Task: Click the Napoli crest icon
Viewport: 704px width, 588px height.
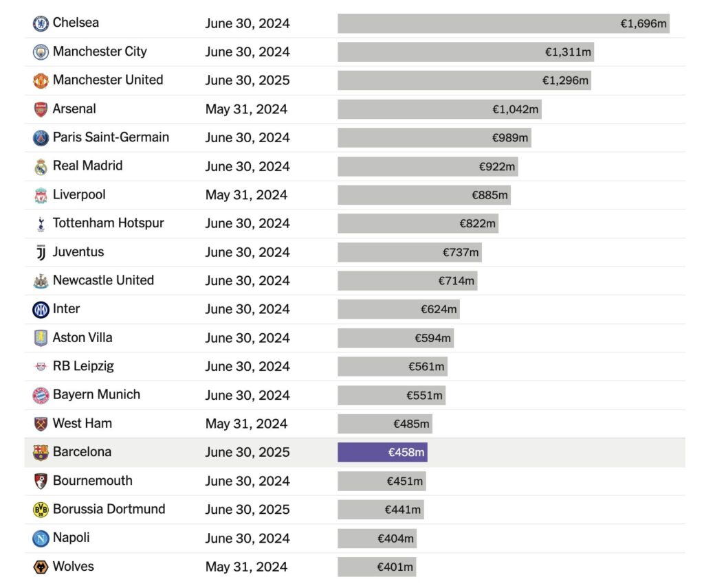Action: (41, 539)
